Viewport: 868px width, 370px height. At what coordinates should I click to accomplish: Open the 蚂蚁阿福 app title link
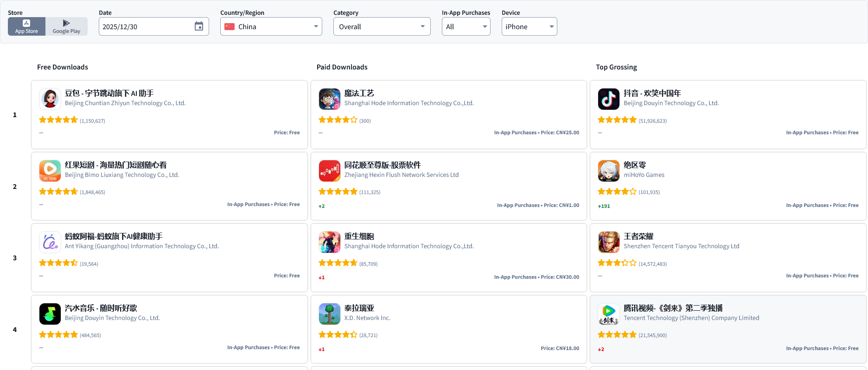tap(114, 237)
